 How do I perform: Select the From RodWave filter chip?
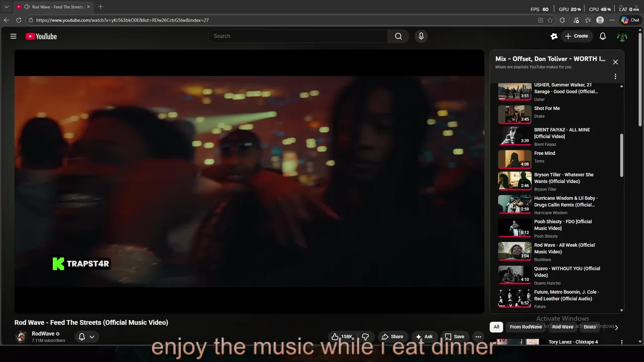[x=526, y=327]
